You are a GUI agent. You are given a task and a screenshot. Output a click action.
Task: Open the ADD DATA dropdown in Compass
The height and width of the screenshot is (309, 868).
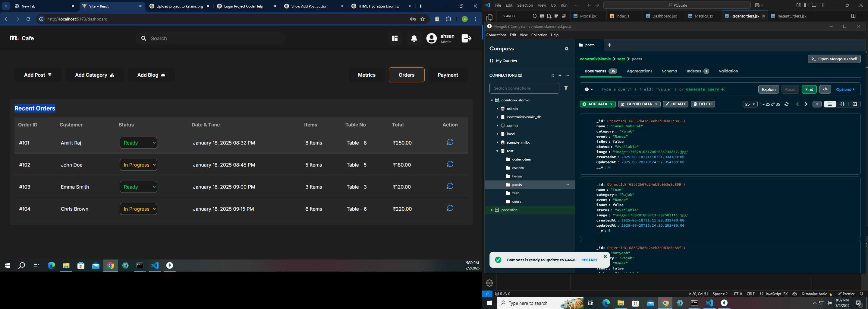(598, 104)
